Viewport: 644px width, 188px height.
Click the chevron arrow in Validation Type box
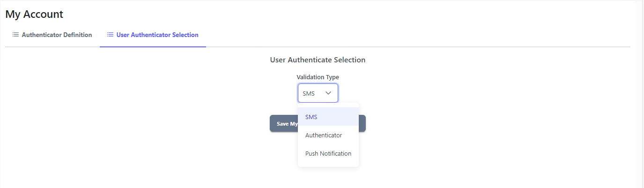pyautogui.click(x=328, y=93)
